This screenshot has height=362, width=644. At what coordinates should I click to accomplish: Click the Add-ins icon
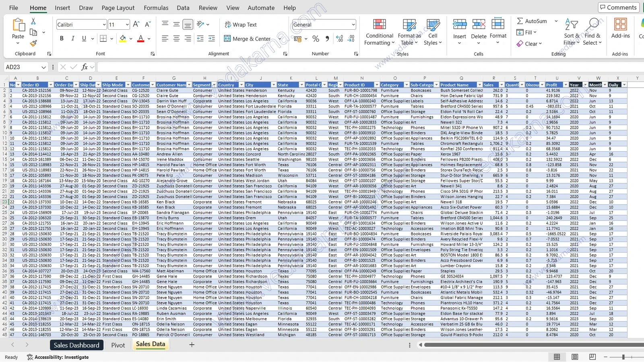coord(620,25)
